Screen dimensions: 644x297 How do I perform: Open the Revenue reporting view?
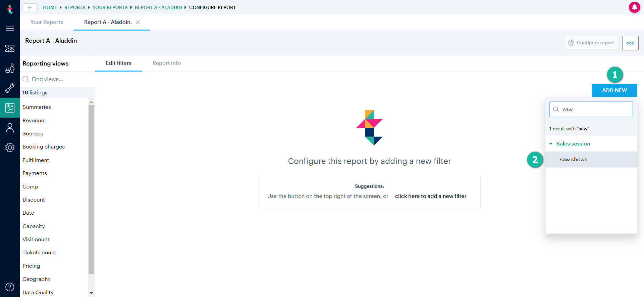33,121
